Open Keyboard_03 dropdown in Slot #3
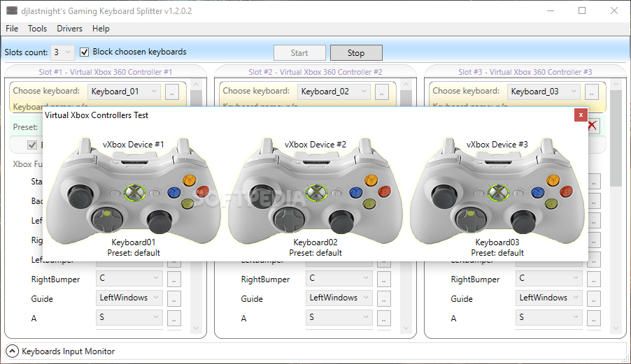 (544, 92)
